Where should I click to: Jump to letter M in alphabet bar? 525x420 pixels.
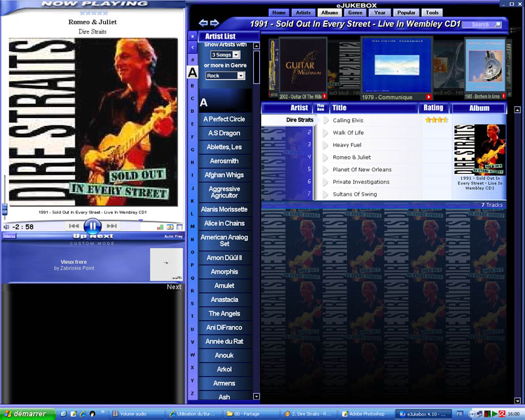tap(192, 227)
